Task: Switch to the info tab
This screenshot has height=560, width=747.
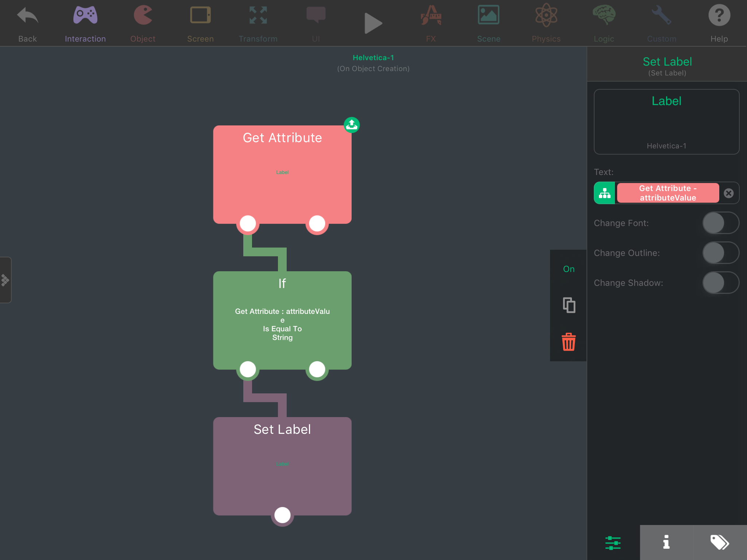Action: click(x=666, y=542)
